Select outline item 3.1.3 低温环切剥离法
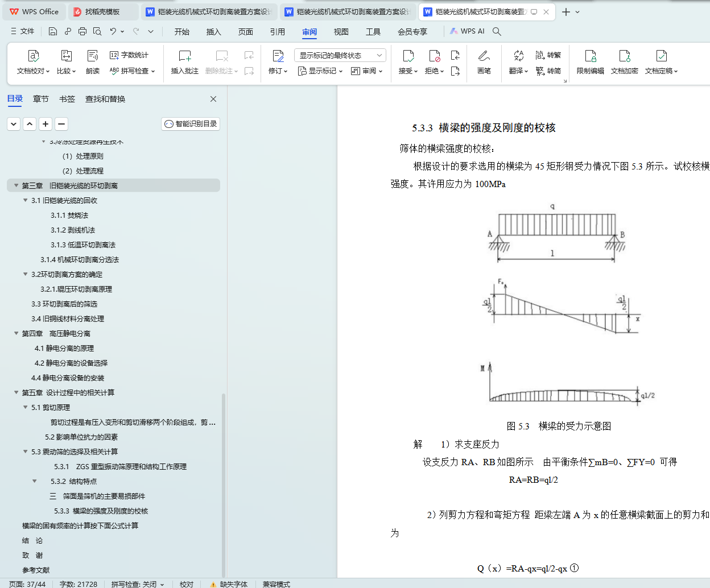 (x=83, y=245)
